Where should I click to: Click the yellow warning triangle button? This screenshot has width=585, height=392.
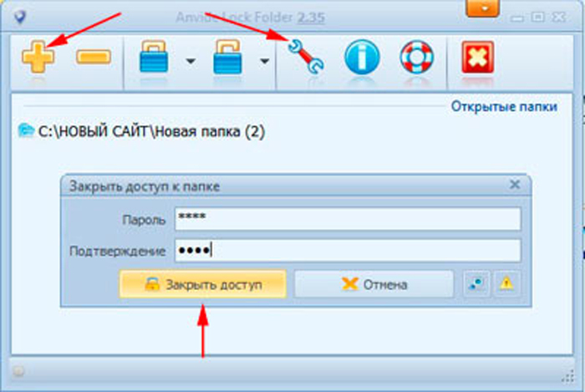tap(506, 284)
